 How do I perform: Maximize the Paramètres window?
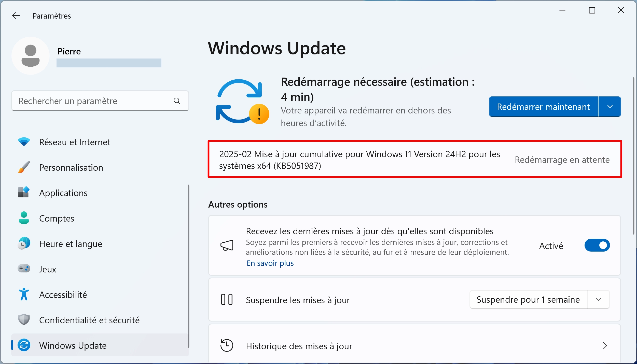pos(592,10)
